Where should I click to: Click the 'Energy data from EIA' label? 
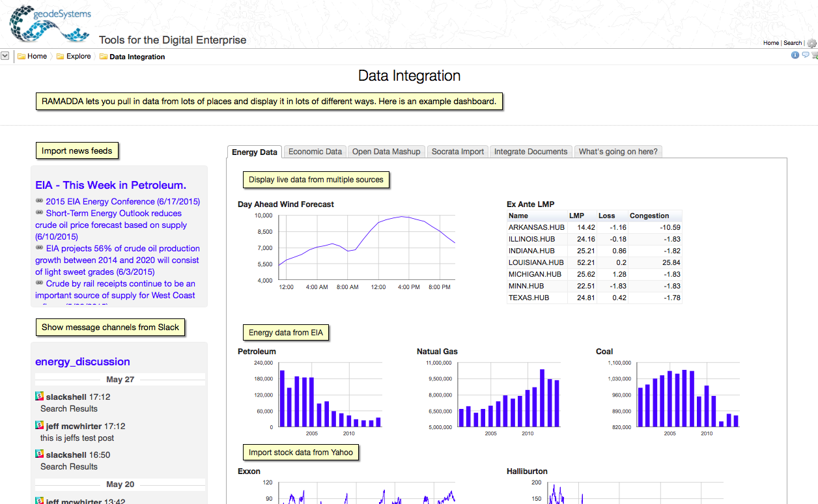coord(286,333)
